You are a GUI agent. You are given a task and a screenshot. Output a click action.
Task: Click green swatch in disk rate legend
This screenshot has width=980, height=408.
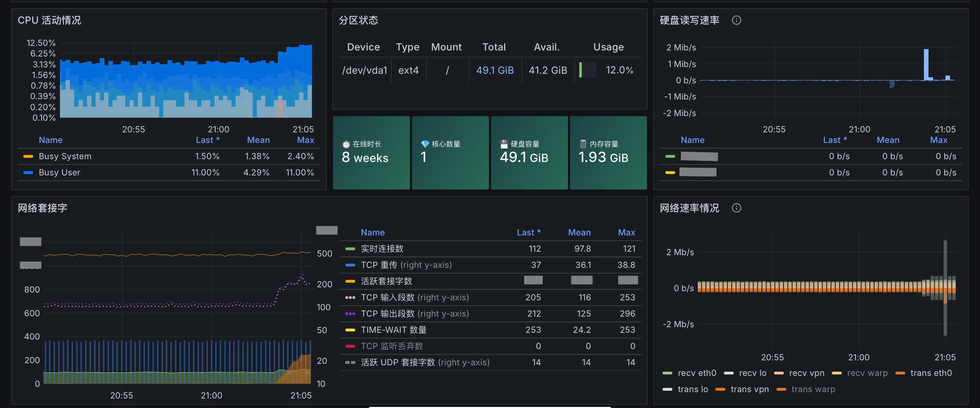tap(670, 156)
